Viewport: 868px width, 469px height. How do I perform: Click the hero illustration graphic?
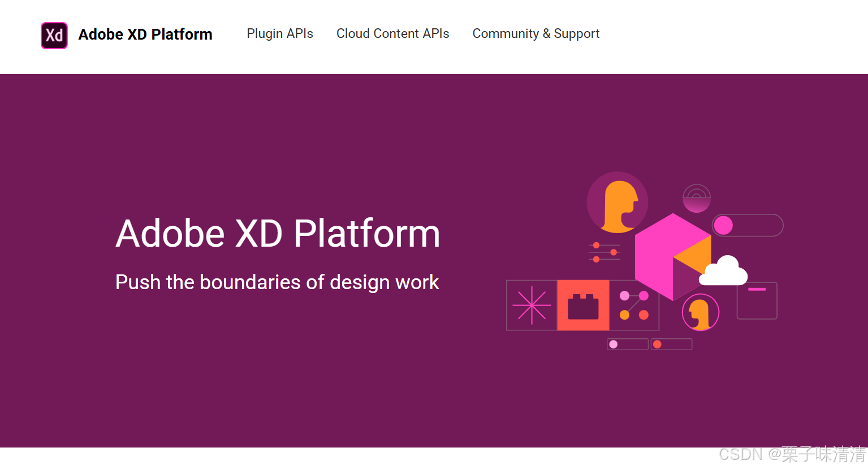point(645,261)
